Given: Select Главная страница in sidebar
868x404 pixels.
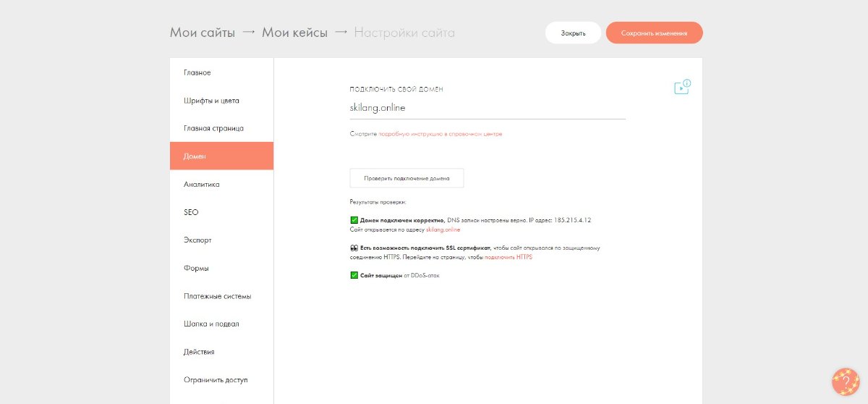Looking at the screenshot, I should point(213,128).
